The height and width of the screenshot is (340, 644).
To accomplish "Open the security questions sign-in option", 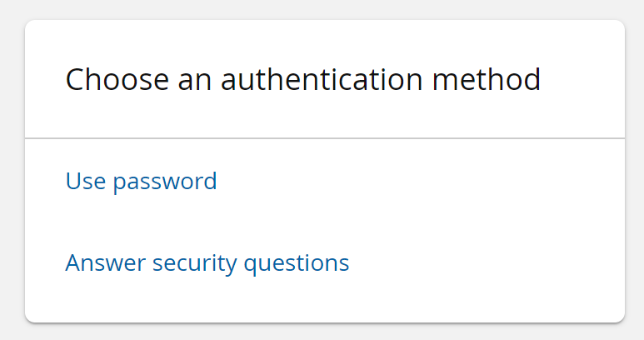I will 207,263.
